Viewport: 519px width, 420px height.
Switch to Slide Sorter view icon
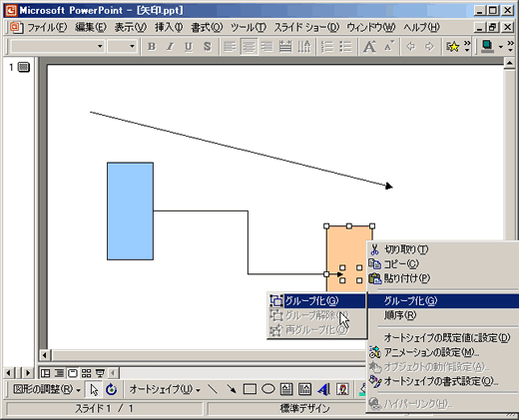click(86, 373)
